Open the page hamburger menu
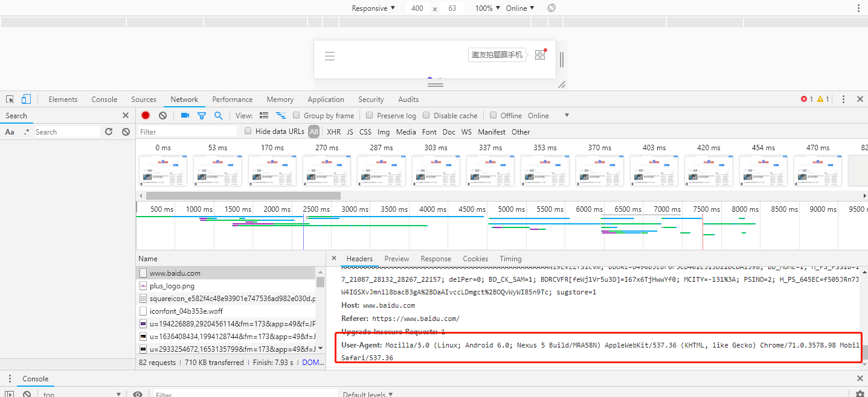868x397 pixels. [x=330, y=56]
